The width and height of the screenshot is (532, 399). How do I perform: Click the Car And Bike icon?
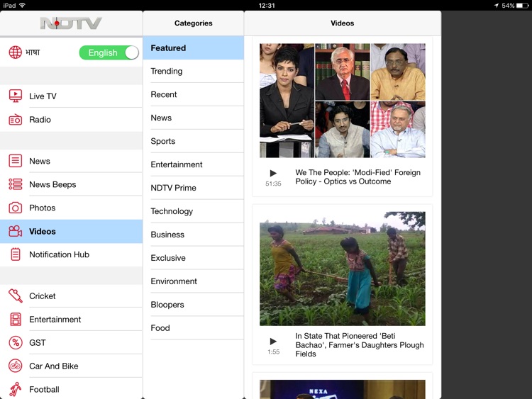point(16,366)
